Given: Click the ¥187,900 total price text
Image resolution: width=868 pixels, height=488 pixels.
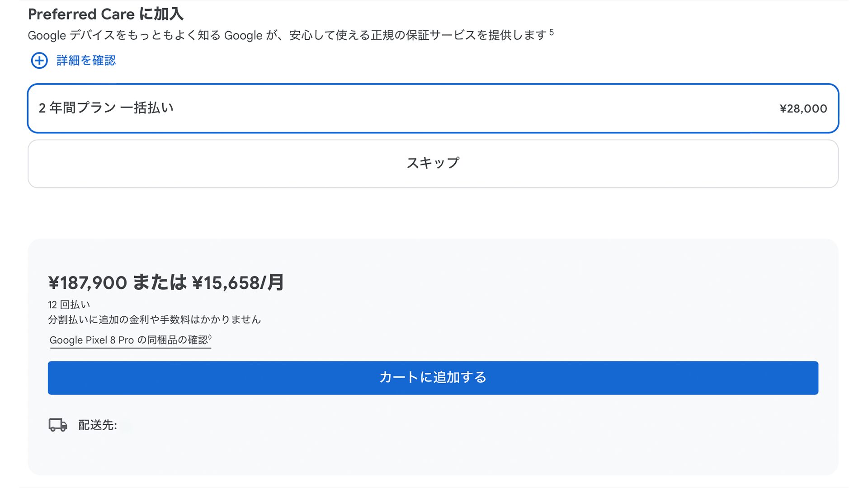Looking at the screenshot, I should [87, 283].
